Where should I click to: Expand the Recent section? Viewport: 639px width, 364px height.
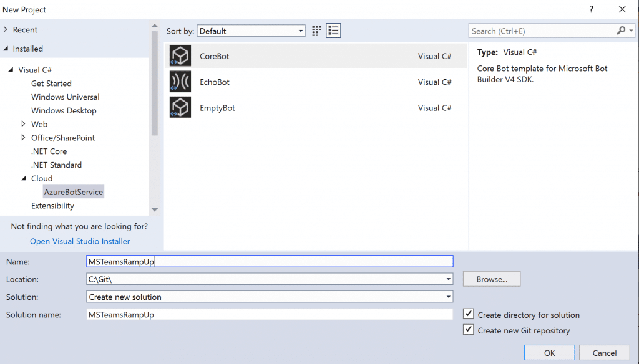(x=5, y=29)
